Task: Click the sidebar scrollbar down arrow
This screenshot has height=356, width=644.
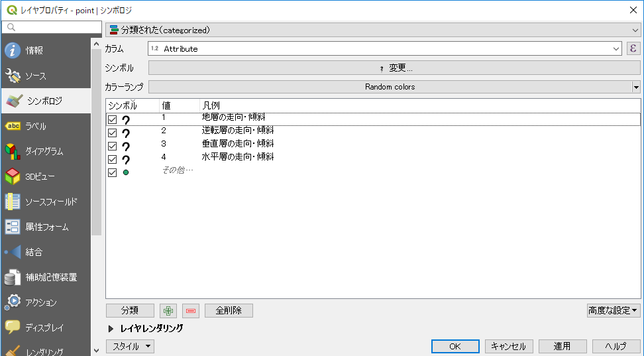Action: click(97, 351)
